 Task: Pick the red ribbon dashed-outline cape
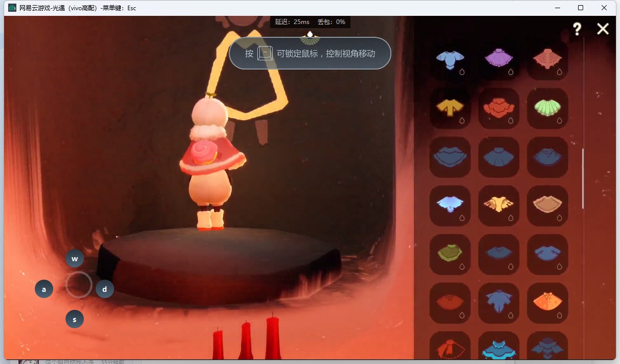coord(450,346)
